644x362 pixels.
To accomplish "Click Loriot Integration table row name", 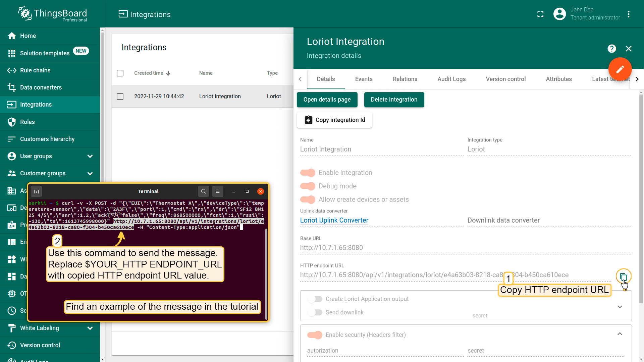I will click(220, 97).
